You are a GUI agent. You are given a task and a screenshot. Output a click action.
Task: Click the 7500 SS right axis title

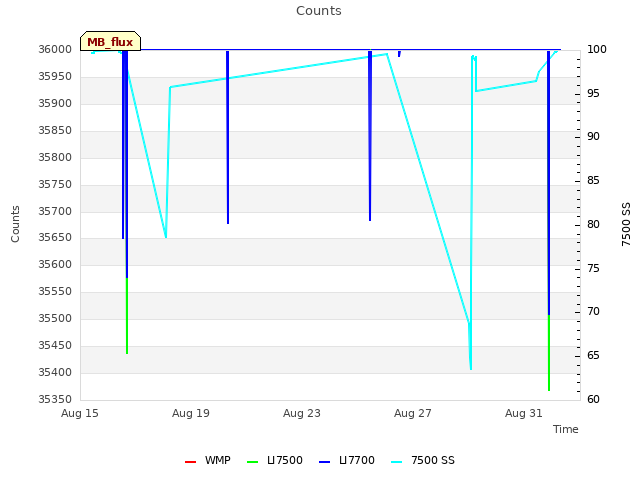pyautogui.click(x=626, y=224)
